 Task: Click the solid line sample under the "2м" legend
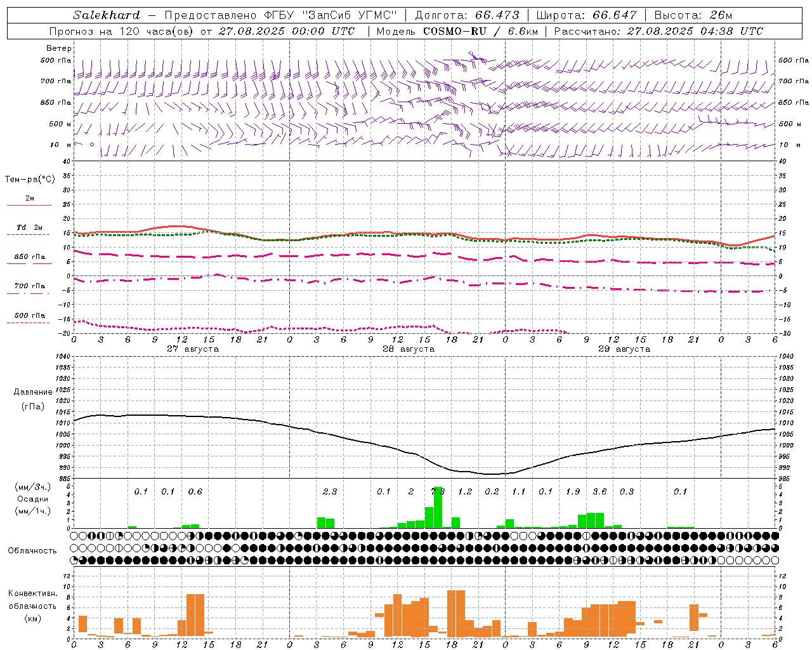29,206
